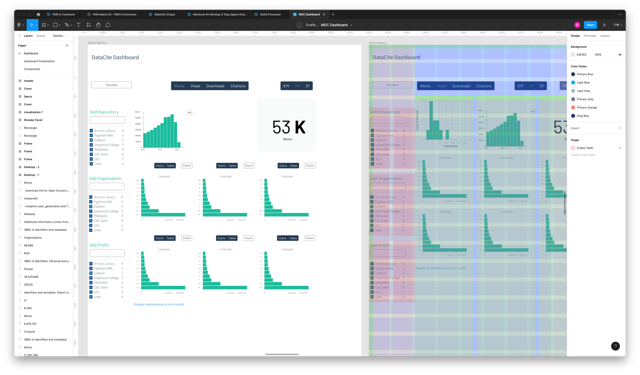Activate the Text tool
This screenshot has width=640, height=375.
[78, 25]
